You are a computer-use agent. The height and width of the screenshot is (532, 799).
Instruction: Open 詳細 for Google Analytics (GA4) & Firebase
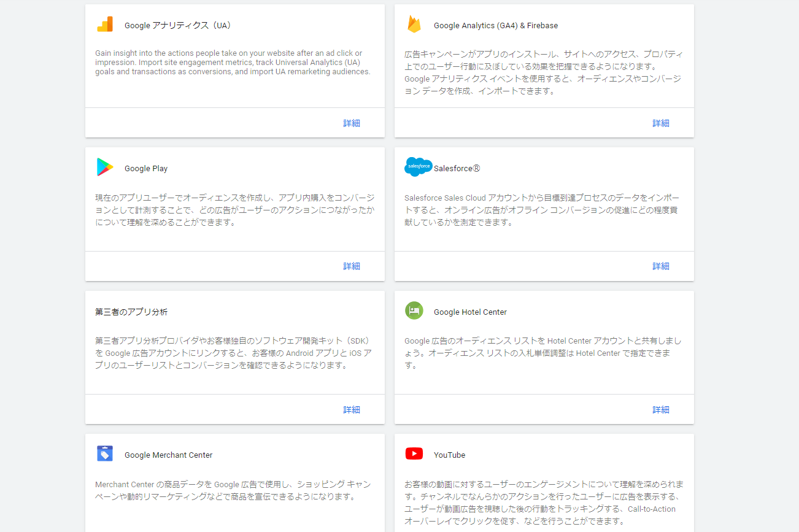661,123
